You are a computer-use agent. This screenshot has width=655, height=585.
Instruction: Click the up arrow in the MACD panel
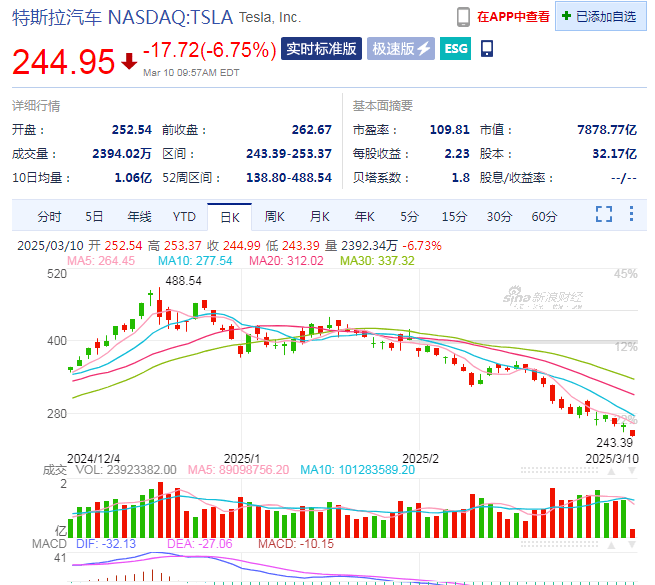[x=611, y=545]
